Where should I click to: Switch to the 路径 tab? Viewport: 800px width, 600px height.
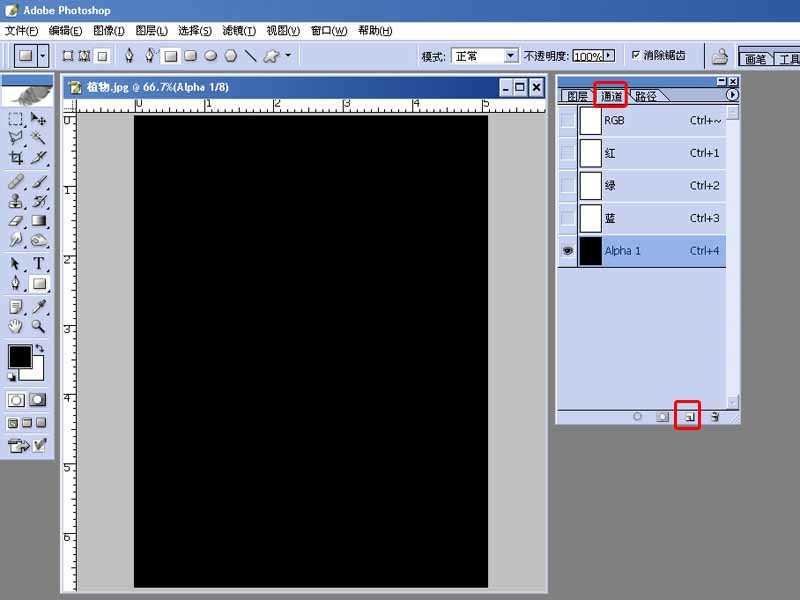click(x=646, y=96)
